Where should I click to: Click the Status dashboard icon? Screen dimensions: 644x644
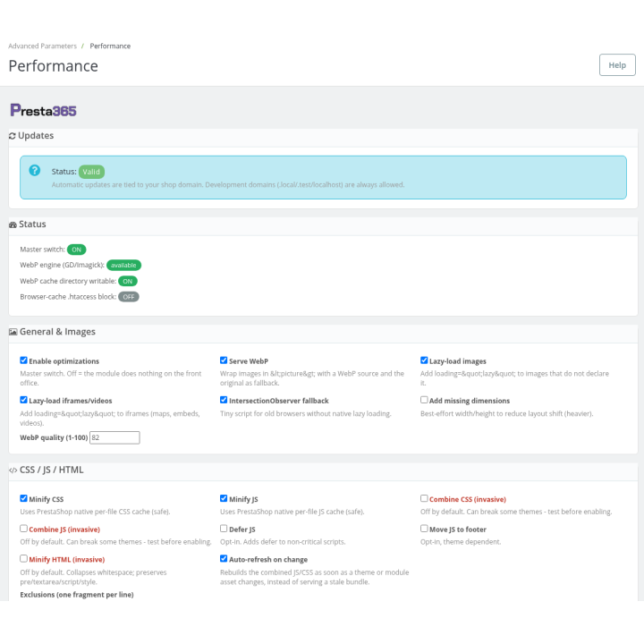(13, 225)
